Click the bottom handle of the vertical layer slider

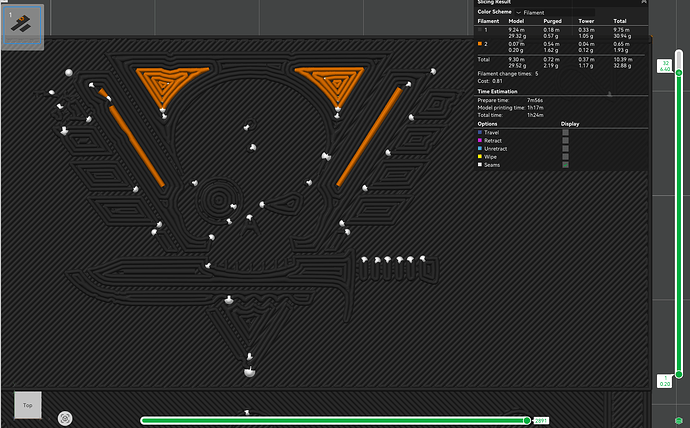tap(679, 374)
